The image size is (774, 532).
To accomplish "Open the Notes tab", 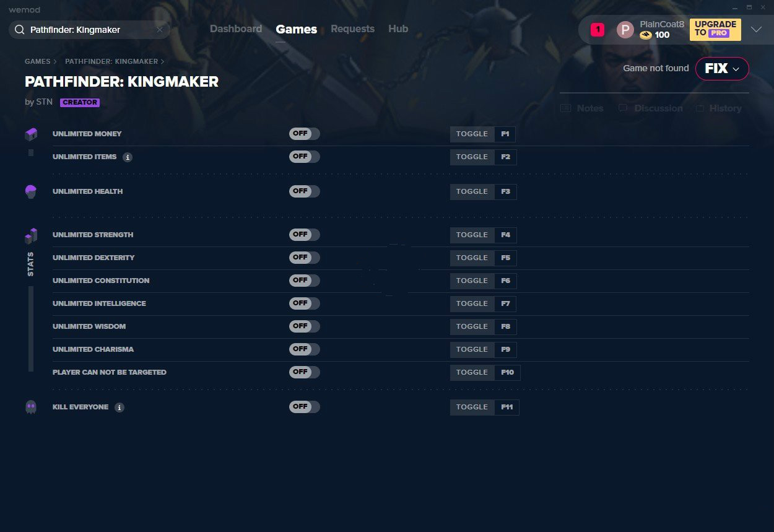I will 582,108.
